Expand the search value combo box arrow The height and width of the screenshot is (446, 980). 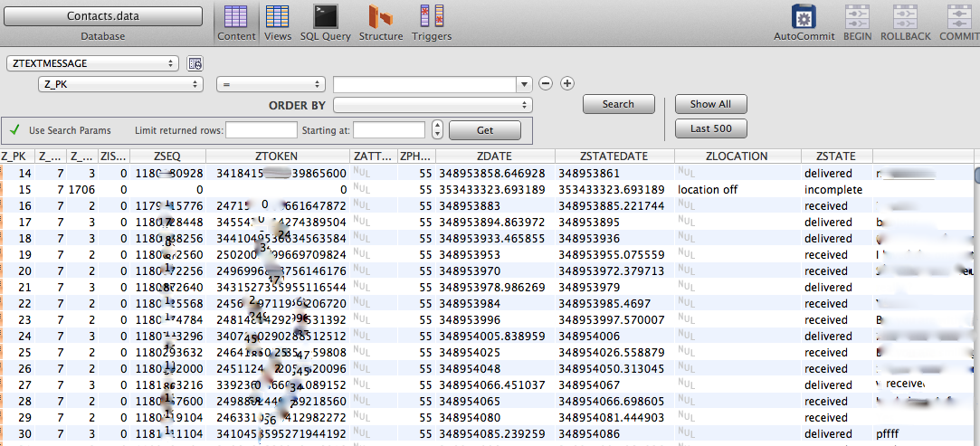pyautogui.click(x=524, y=84)
